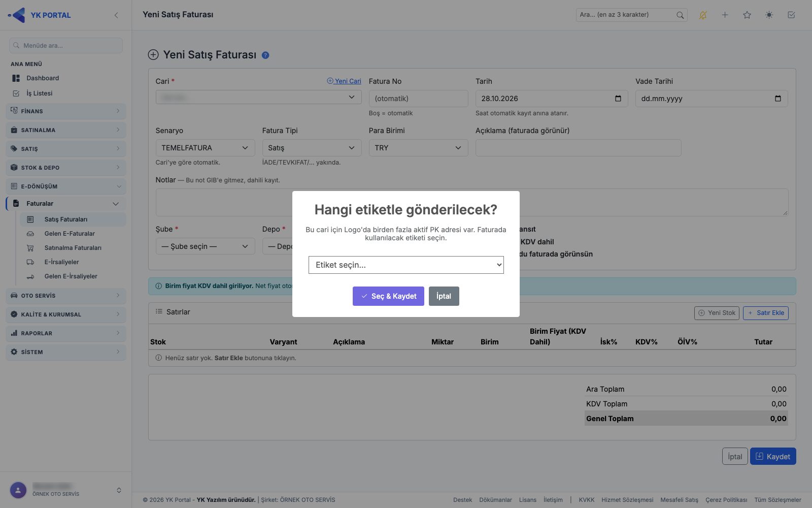Screen dimensions: 812x508
Task: Expand the SİSTEM menu section
Action: point(66,352)
